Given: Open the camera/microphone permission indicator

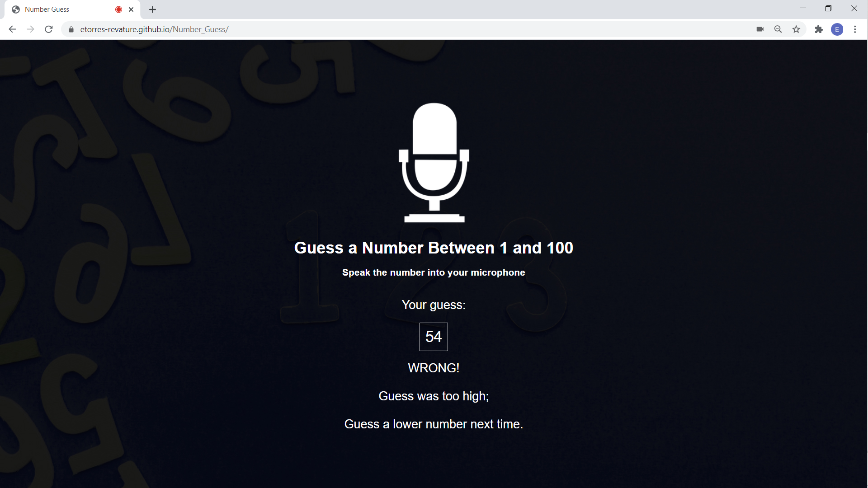Looking at the screenshot, I should point(760,29).
